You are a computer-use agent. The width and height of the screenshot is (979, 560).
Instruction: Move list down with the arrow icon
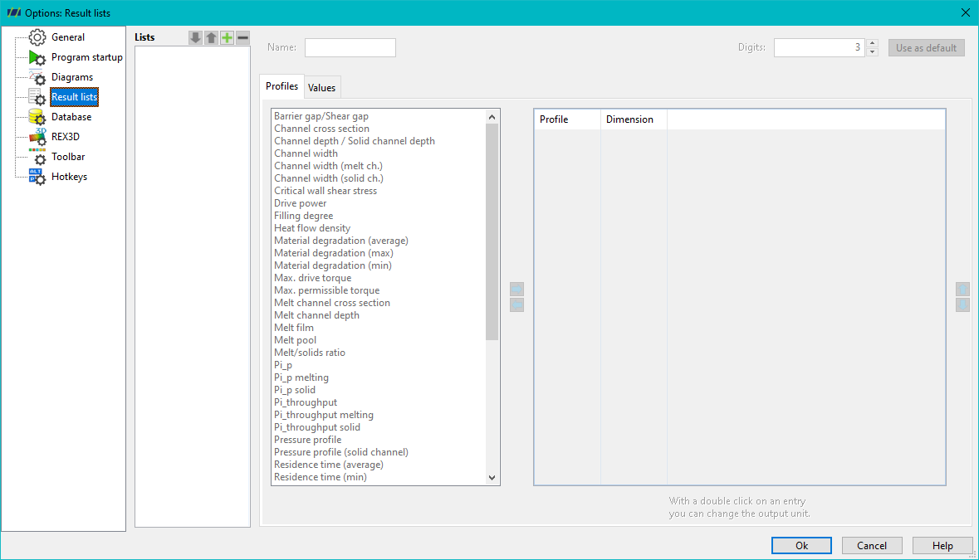[x=195, y=38]
